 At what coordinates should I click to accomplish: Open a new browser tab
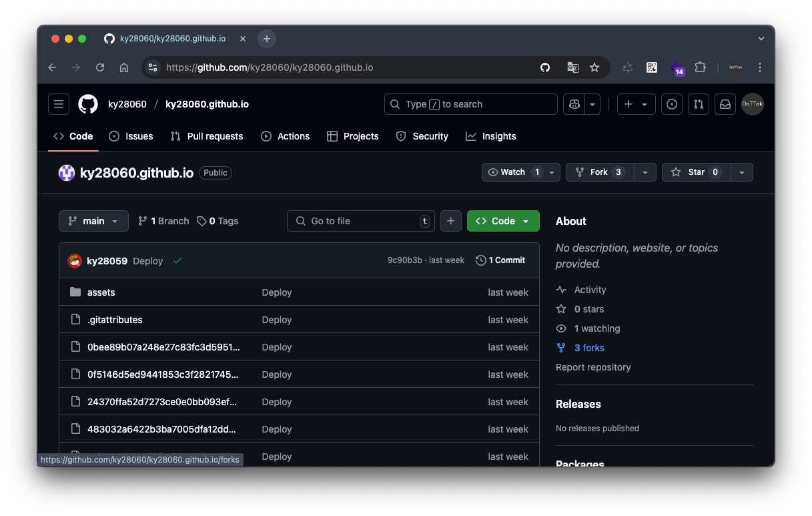pyautogui.click(x=267, y=39)
